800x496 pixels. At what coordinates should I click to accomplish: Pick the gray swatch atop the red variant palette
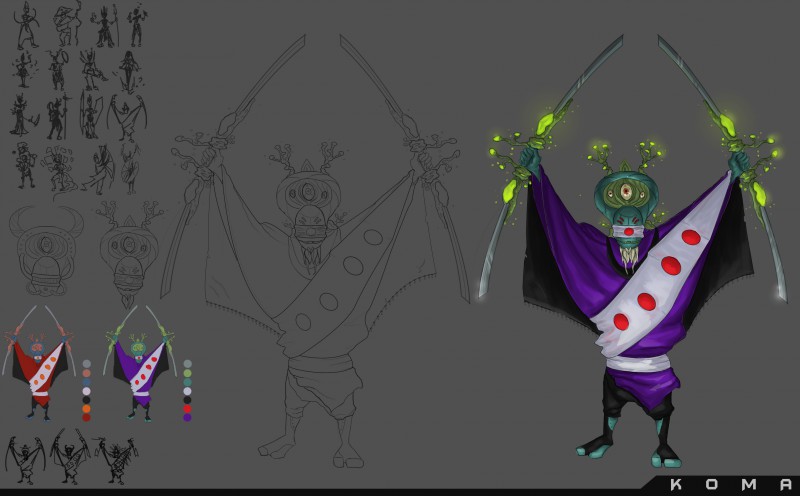86,364
